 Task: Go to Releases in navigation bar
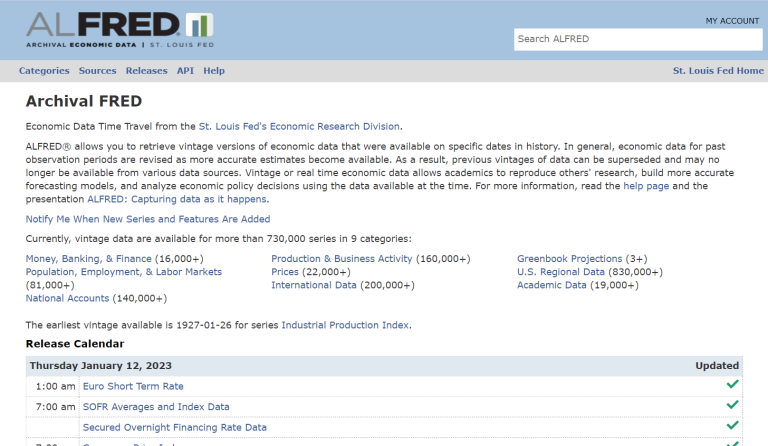(x=147, y=71)
